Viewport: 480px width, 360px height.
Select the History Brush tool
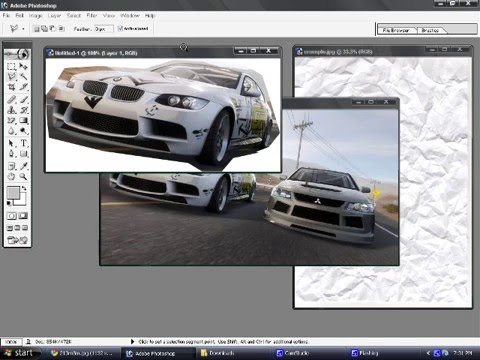(x=23, y=110)
